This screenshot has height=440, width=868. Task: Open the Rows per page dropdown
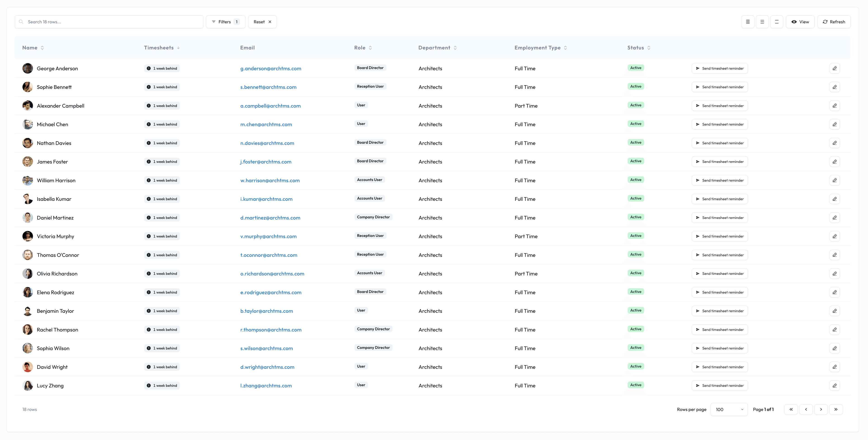729,409
